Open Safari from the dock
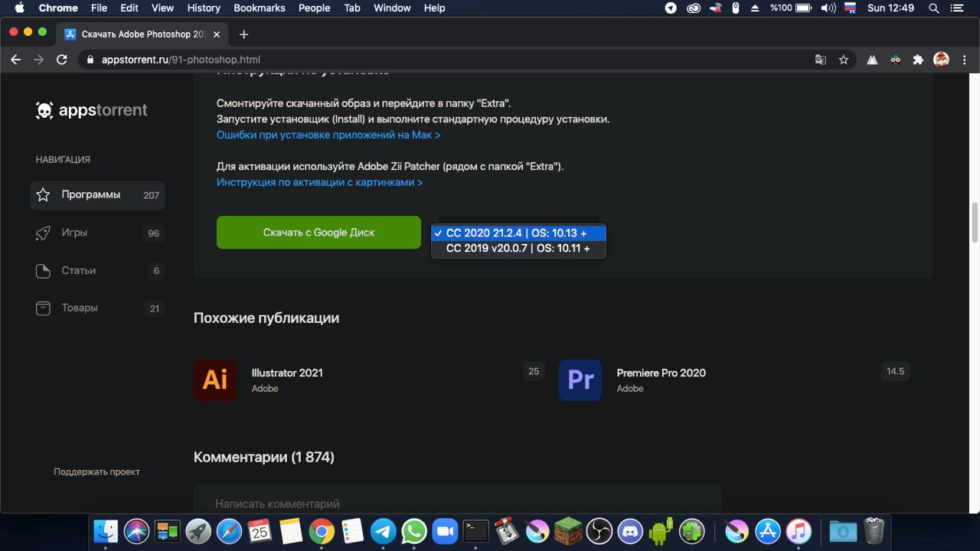Image resolution: width=980 pixels, height=551 pixels. click(x=229, y=531)
